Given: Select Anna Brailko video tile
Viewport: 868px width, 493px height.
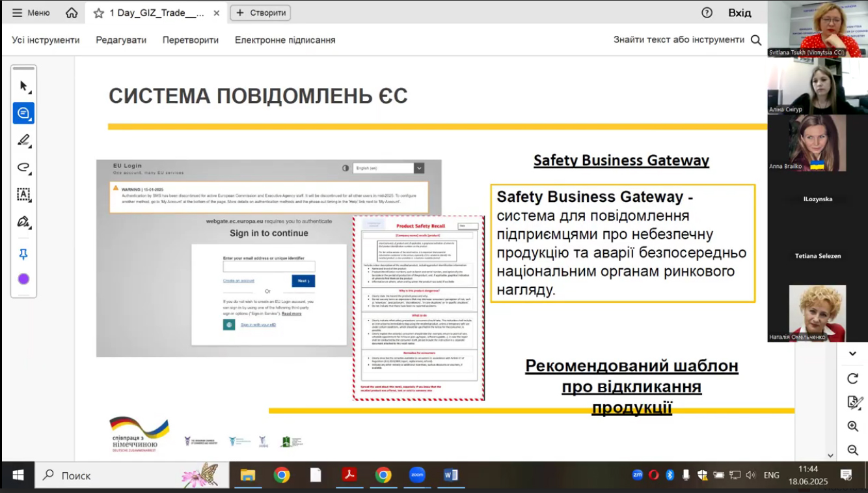Looking at the screenshot, I should [818, 143].
